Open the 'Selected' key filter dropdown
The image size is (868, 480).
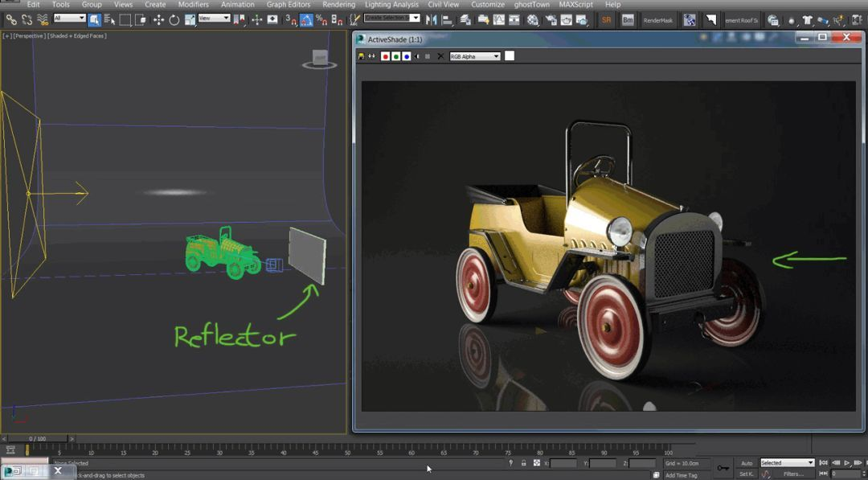tap(787, 463)
